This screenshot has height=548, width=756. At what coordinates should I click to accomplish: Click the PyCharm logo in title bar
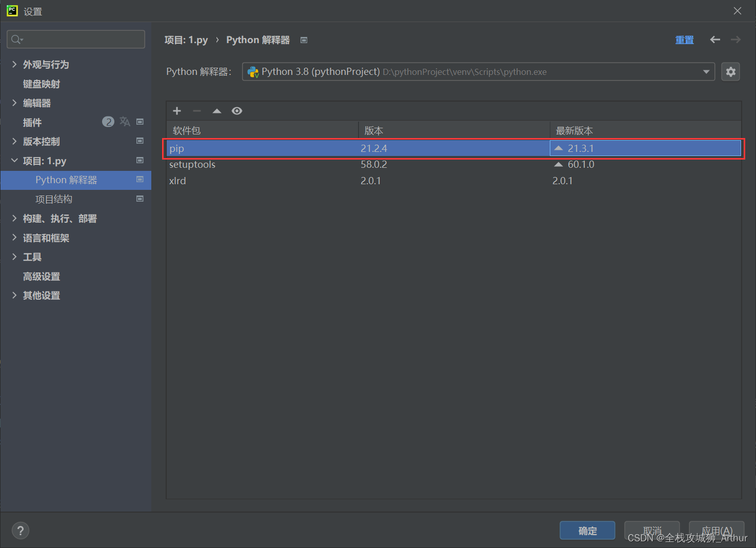coord(12,11)
